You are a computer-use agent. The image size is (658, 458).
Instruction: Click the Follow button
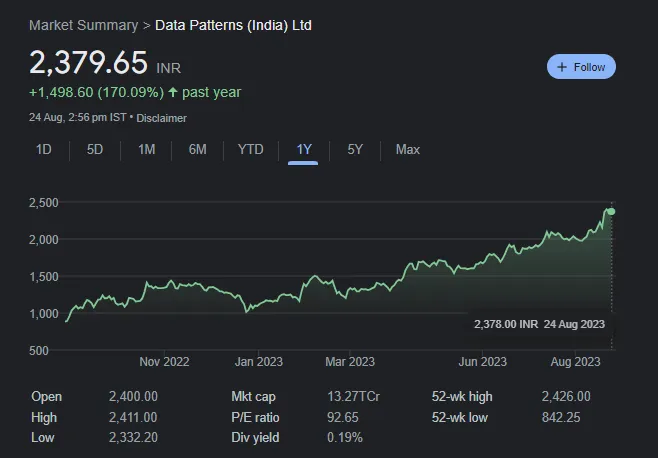(581, 67)
